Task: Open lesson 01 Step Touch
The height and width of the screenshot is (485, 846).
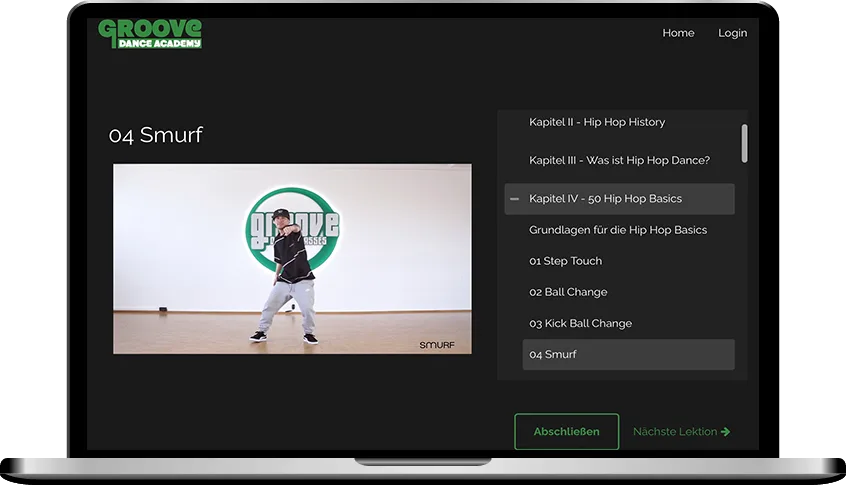Action: tap(565, 261)
